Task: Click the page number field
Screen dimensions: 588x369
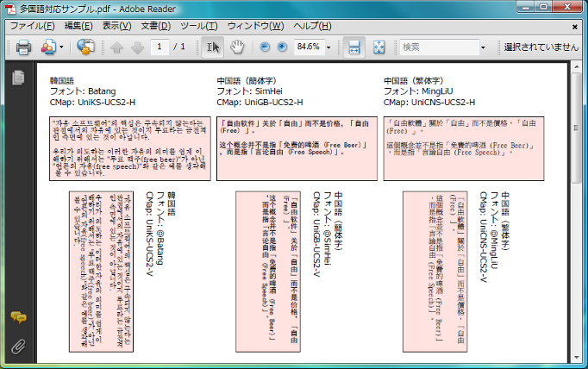Action: click(x=160, y=47)
